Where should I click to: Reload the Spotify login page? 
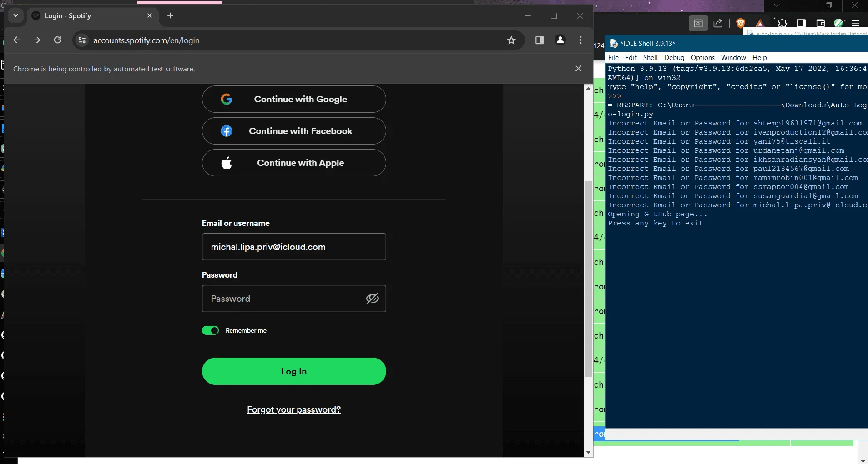click(x=57, y=40)
